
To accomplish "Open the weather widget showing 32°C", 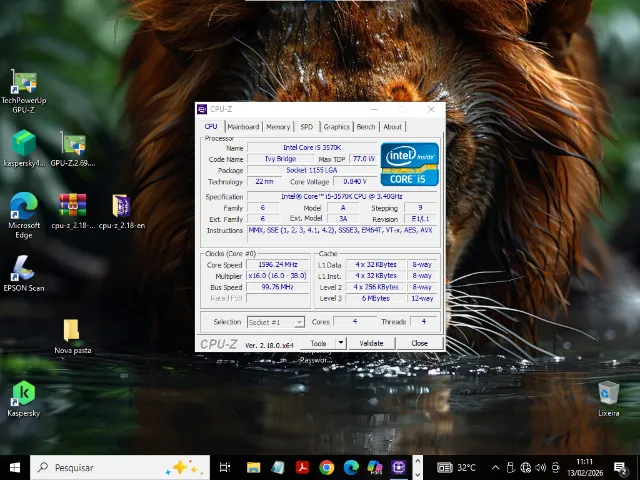I will click(x=456, y=467).
